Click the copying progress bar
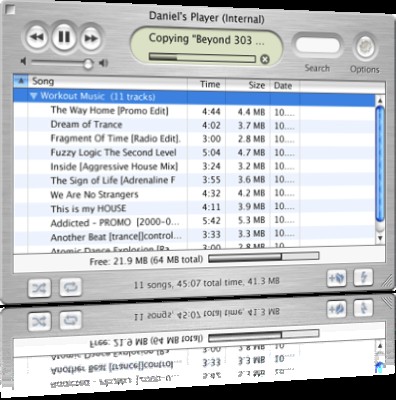Image resolution: width=396 pixels, height=400 pixels. [202, 58]
